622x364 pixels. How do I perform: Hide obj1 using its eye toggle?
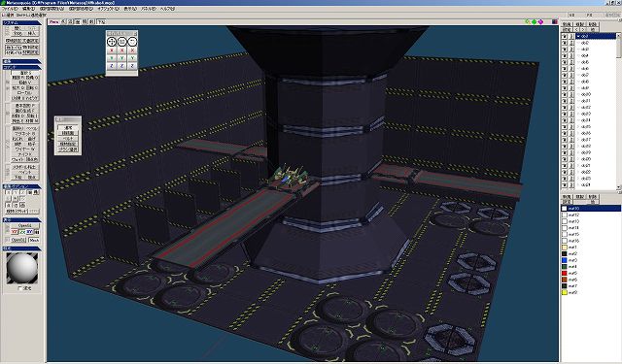point(564,36)
